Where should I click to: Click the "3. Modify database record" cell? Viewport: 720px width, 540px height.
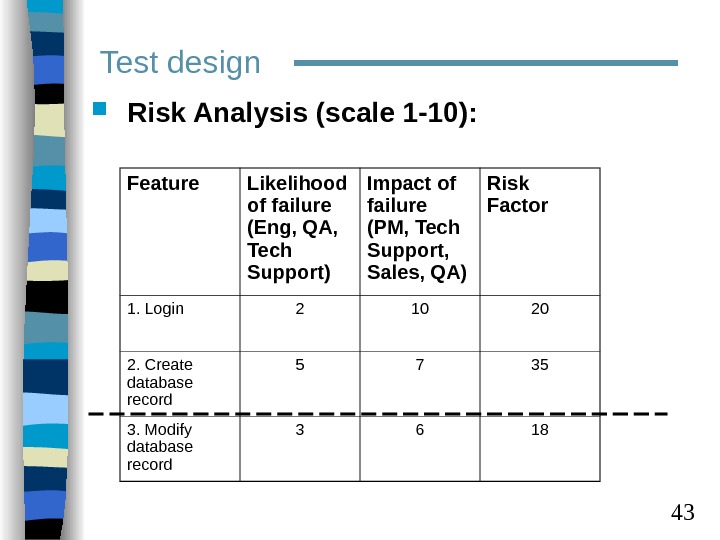[161, 447]
